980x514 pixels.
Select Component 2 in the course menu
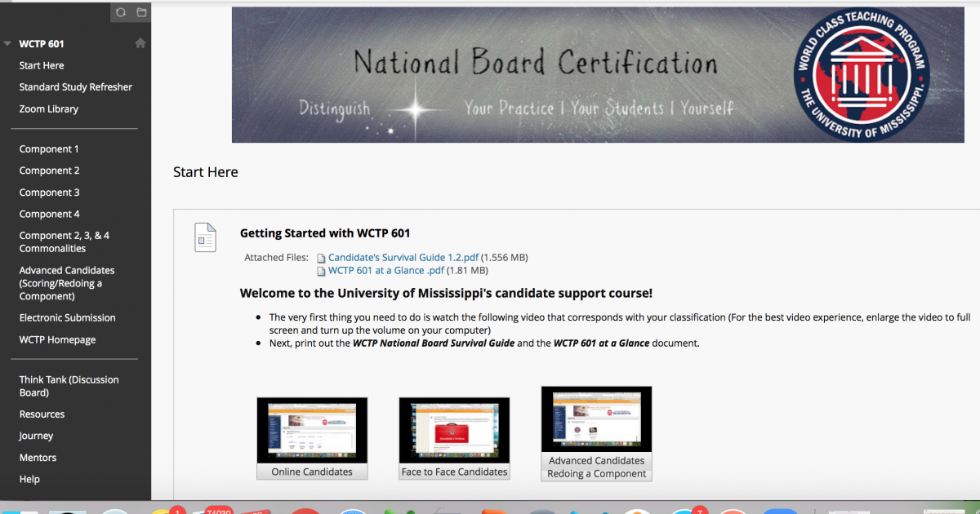tap(50, 171)
